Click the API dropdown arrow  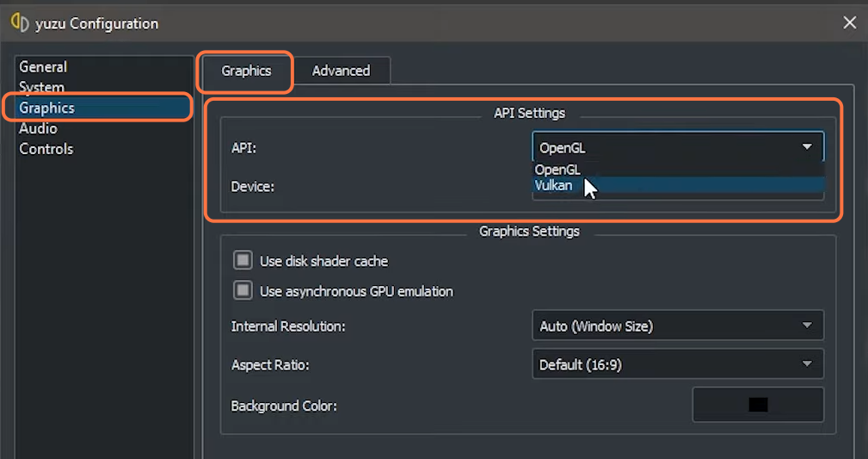coord(807,147)
